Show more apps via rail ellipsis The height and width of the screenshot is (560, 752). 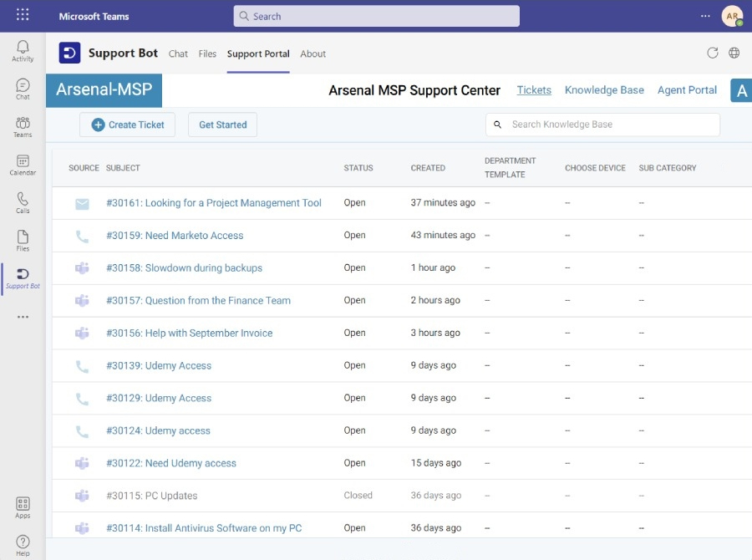click(x=23, y=317)
